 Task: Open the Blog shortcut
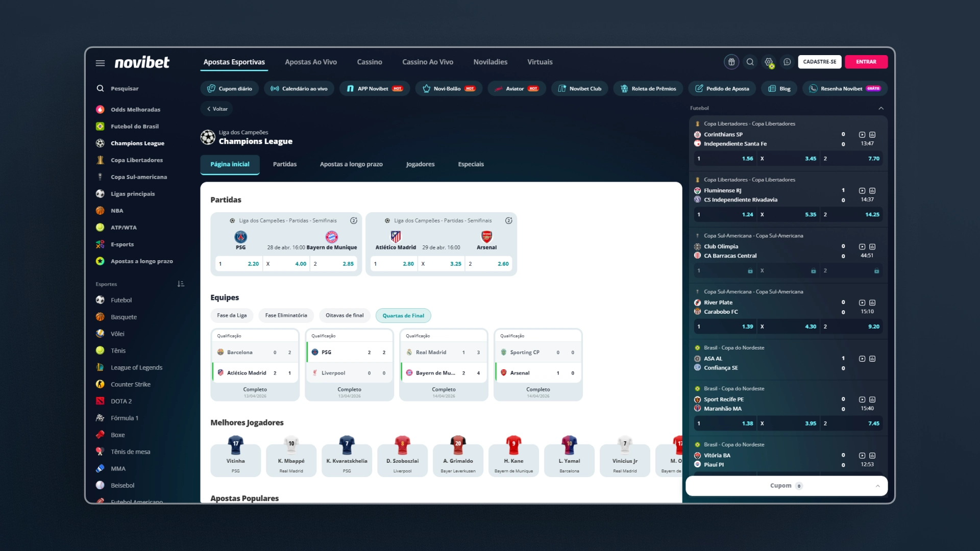coord(779,89)
